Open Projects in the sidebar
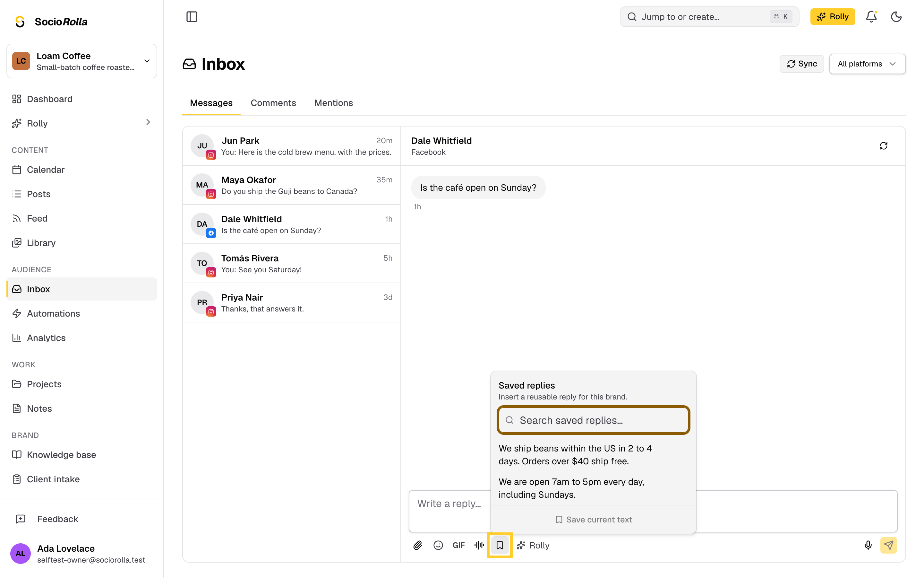Viewport: 924px width, 578px height. click(x=82, y=384)
